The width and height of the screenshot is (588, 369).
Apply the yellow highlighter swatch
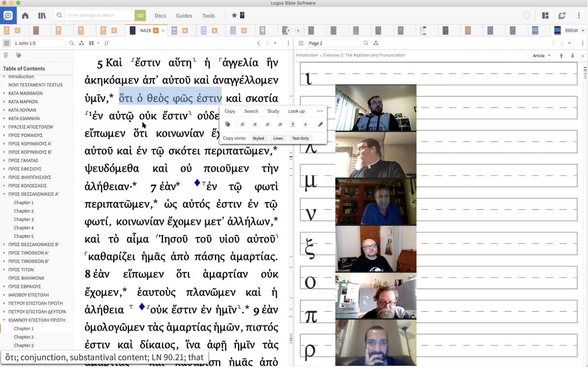(305, 124)
